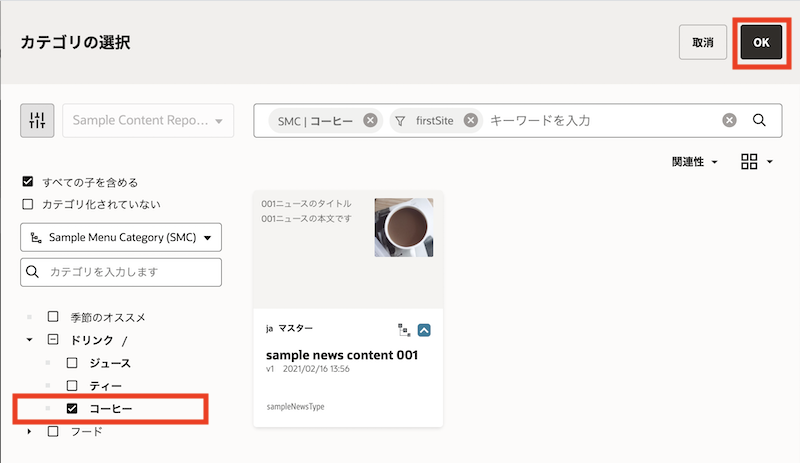Click the ティー label
The height and width of the screenshot is (463, 800).
point(106,386)
